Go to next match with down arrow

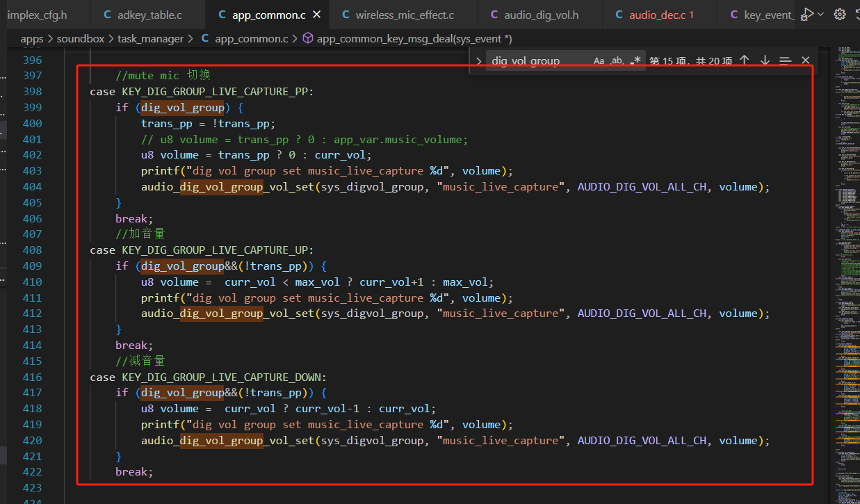click(x=765, y=61)
